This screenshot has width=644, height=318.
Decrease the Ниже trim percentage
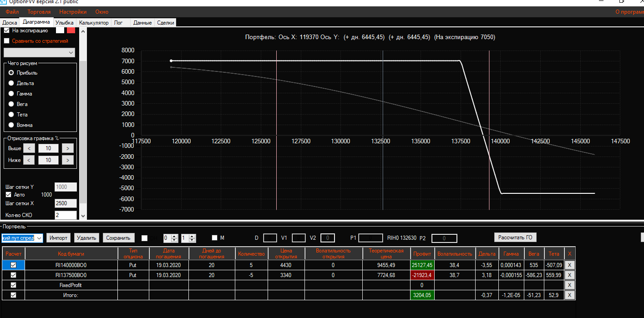point(29,160)
